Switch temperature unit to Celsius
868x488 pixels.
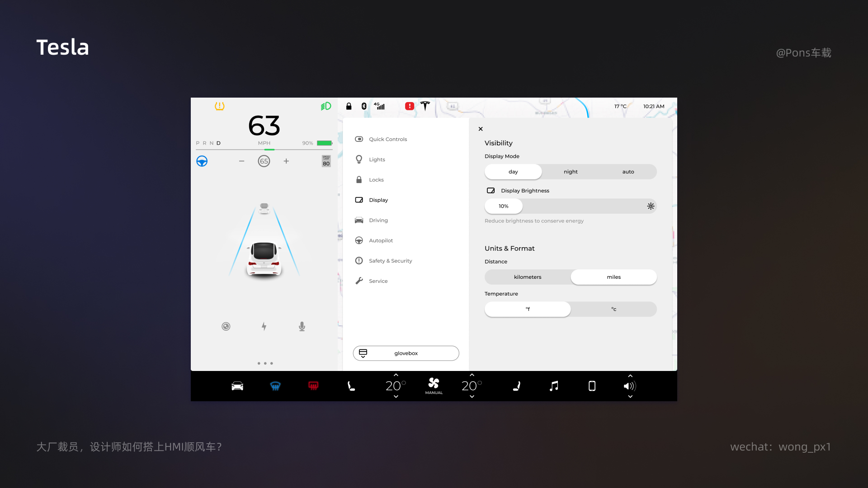coord(613,309)
